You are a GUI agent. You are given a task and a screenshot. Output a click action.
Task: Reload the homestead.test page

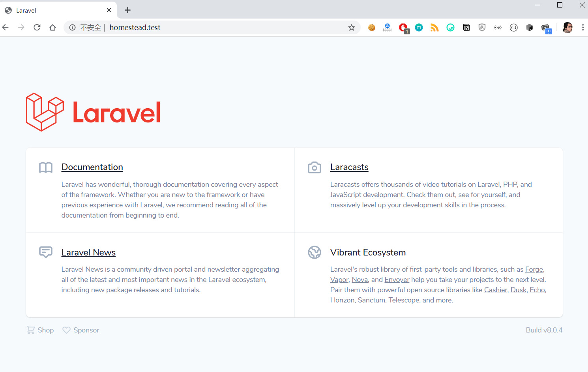(37, 27)
